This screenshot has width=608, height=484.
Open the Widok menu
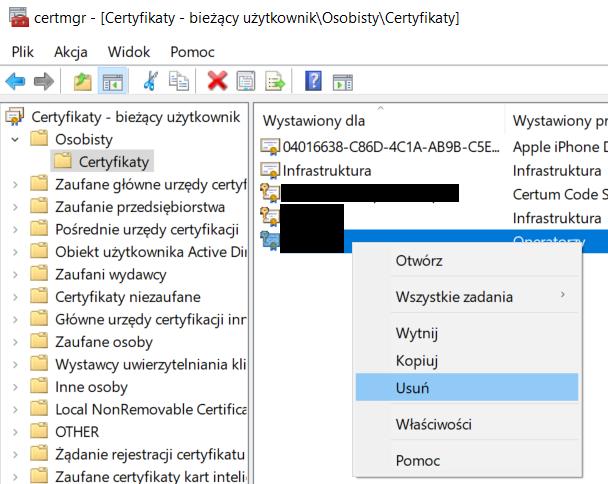(x=129, y=52)
